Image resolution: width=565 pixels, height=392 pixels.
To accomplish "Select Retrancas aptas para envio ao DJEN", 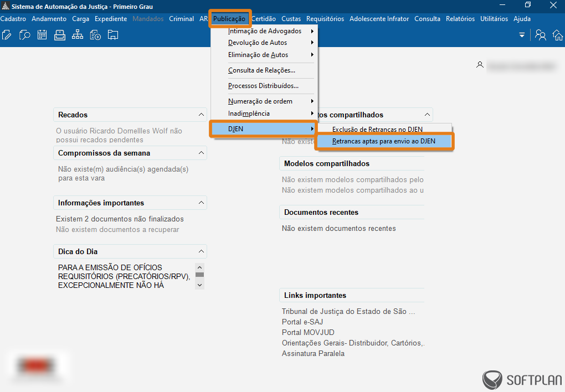I will [x=384, y=141].
